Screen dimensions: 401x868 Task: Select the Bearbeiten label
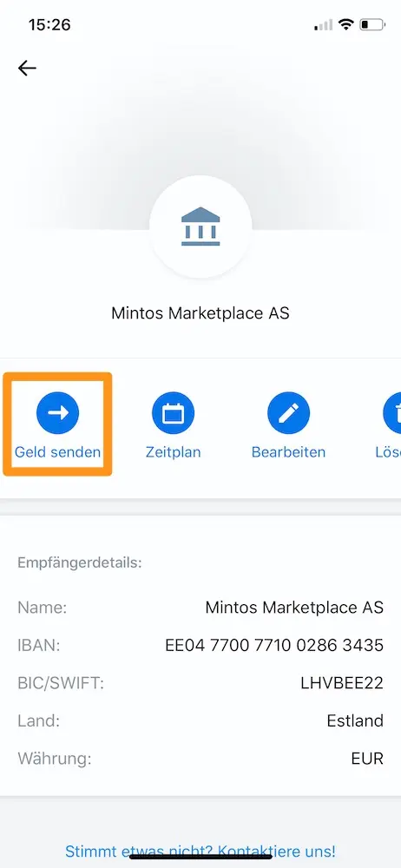click(288, 452)
